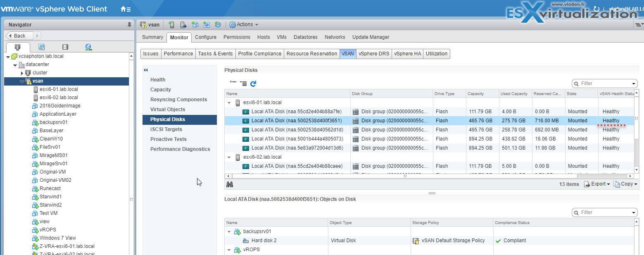Open the Capacity section
The image size is (644, 255).
click(x=161, y=90)
